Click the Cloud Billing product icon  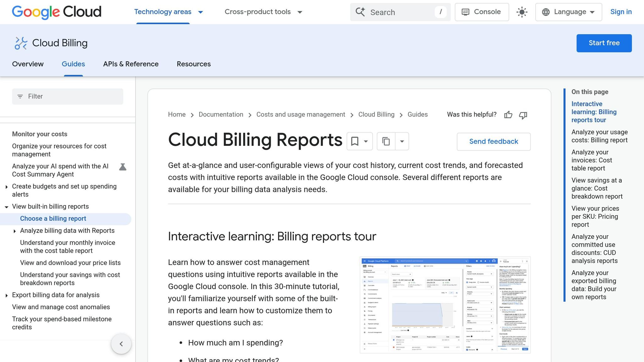point(21,43)
